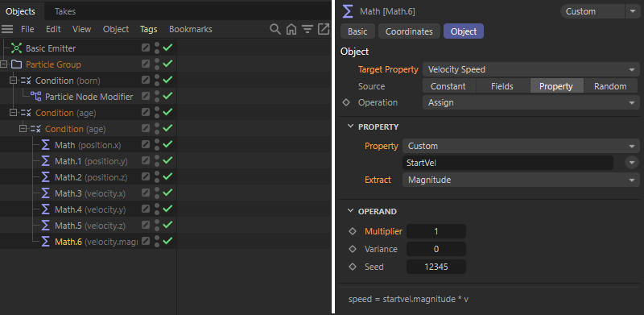Click the home icon in Objects toolbar
The height and width of the screenshot is (315, 644).
[x=291, y=29]
